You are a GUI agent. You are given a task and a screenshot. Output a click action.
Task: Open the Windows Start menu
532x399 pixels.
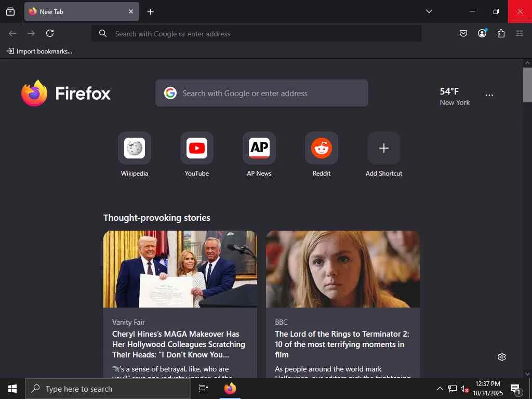12,389
